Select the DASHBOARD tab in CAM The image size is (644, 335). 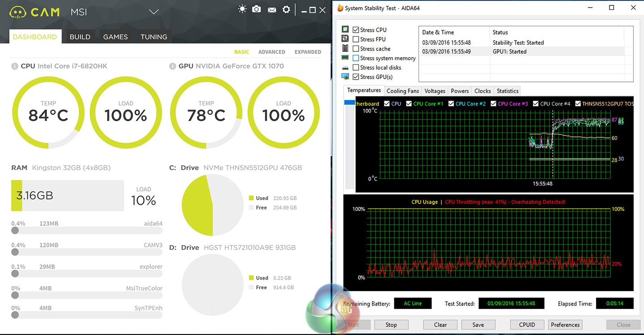[x=35, y=37]
